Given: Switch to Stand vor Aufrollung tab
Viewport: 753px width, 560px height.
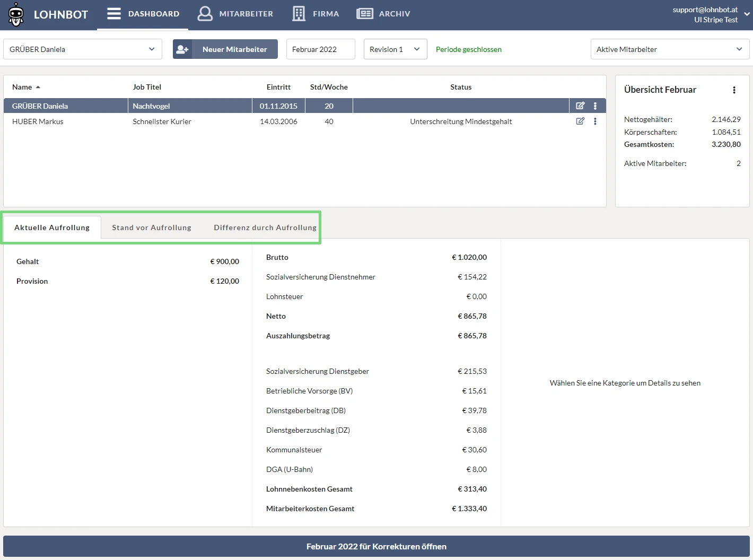Looking at the screenshot, I should tap(152, 227).
